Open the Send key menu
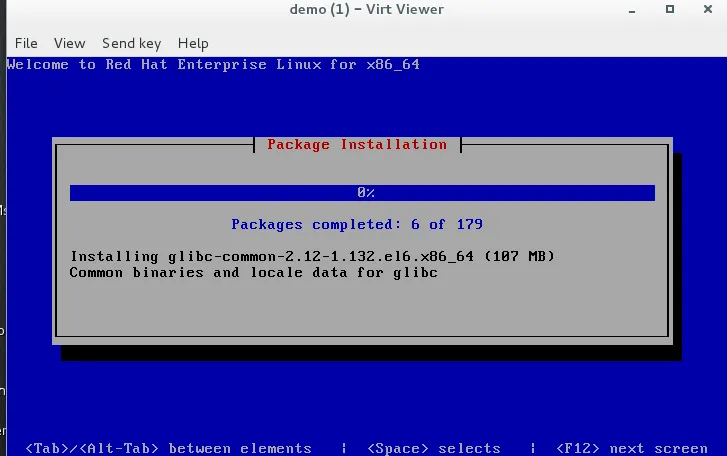This screenshot has height=456, width=727. 132,43
